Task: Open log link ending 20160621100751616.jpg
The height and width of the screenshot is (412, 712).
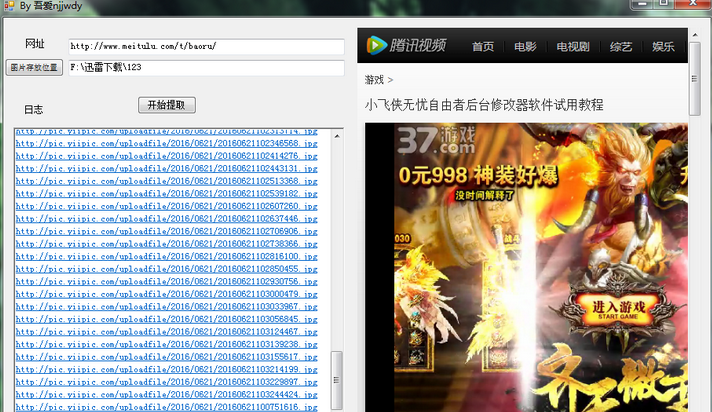Action: pos(167,407)
